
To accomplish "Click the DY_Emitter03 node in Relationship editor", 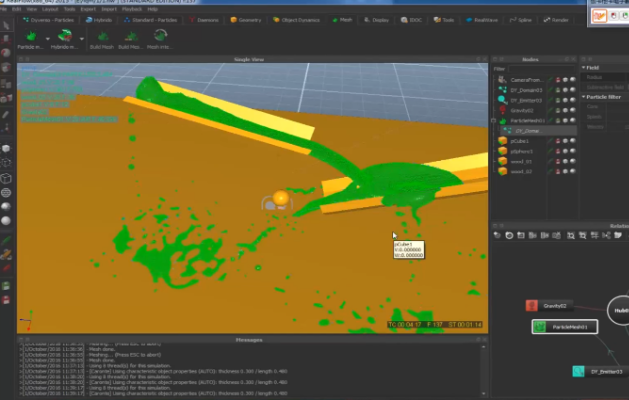I will click(600, 372).
